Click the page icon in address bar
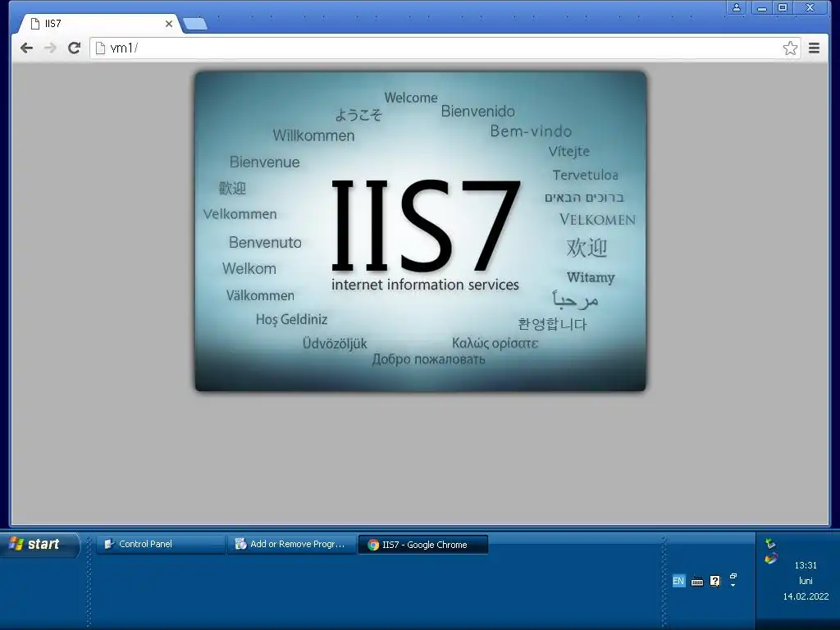 100,48
